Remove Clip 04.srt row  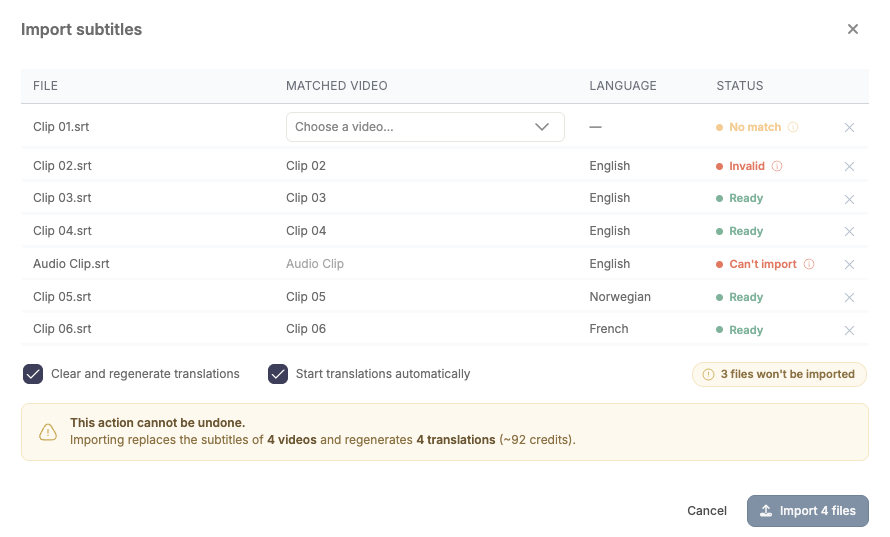click(x=849, y=232)
